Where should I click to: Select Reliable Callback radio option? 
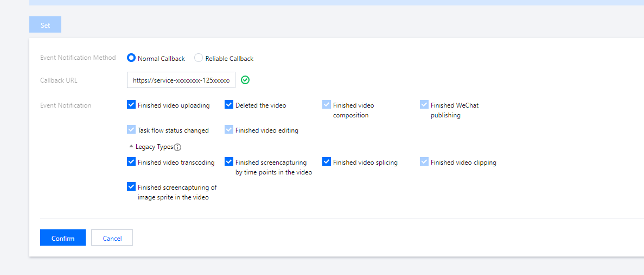pyautogui.click(x=199, y=58)
